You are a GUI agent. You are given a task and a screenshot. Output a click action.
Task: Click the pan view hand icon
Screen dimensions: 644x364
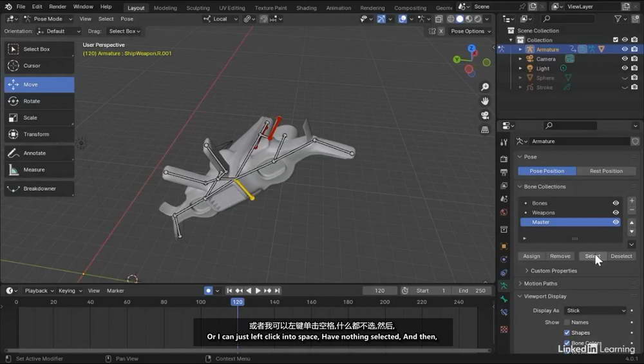click(x=485, y=101)
